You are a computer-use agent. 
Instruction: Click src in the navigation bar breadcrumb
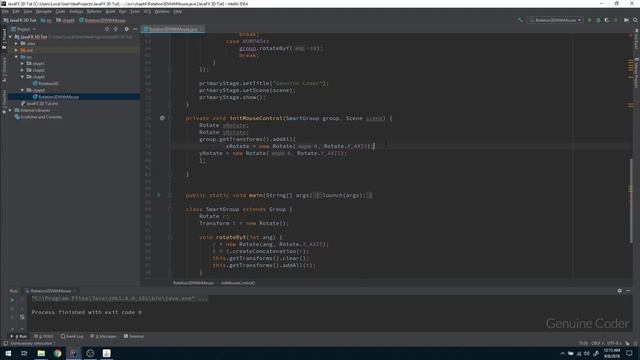[x=46, y=20]
